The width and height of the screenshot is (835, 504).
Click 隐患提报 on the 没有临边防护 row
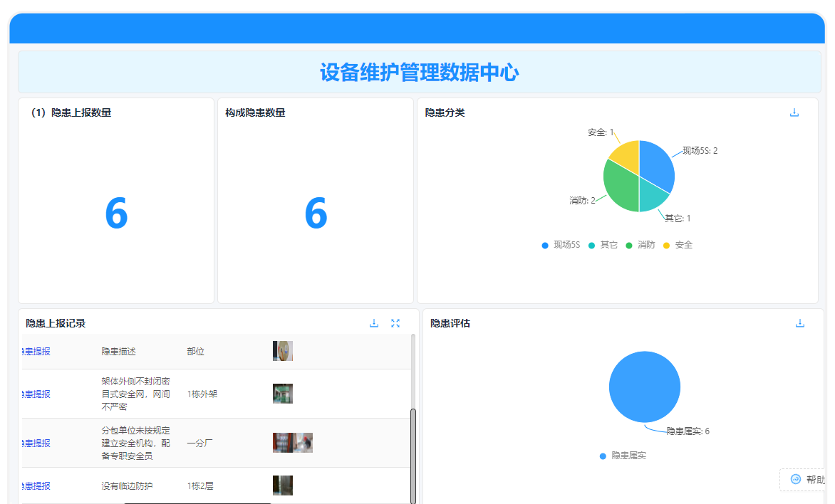coord(35,485)
